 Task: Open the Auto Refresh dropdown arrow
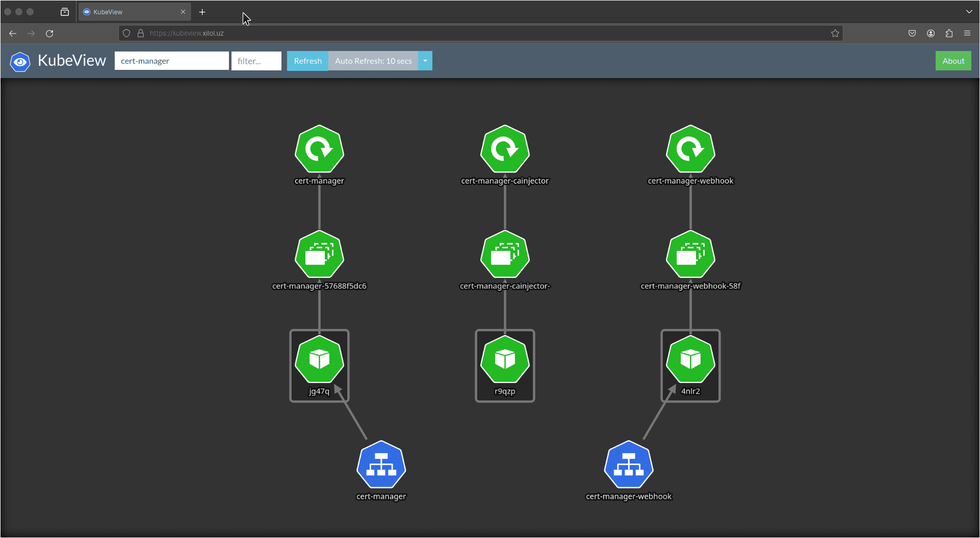click(x=425, y=61)
